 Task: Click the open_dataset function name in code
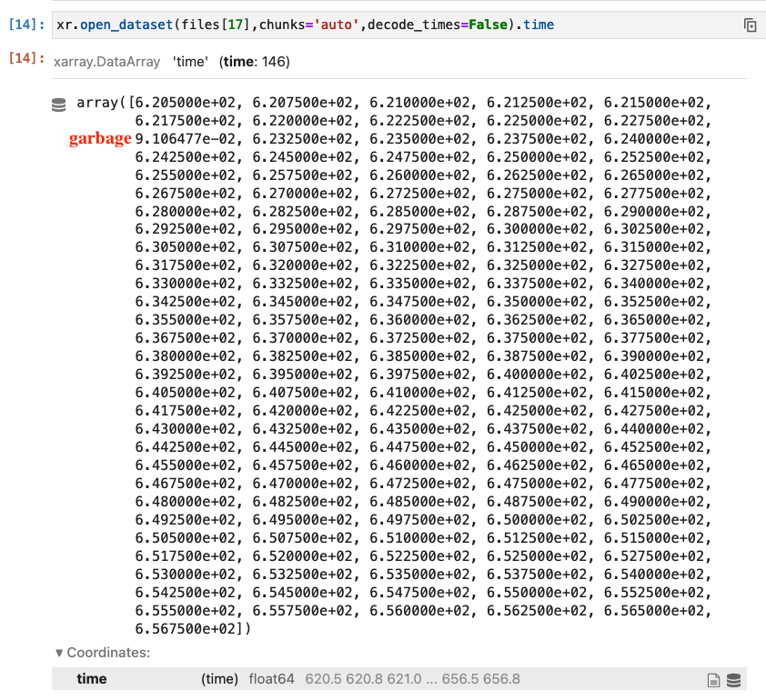pyautogui.click(x=126, y=25)
